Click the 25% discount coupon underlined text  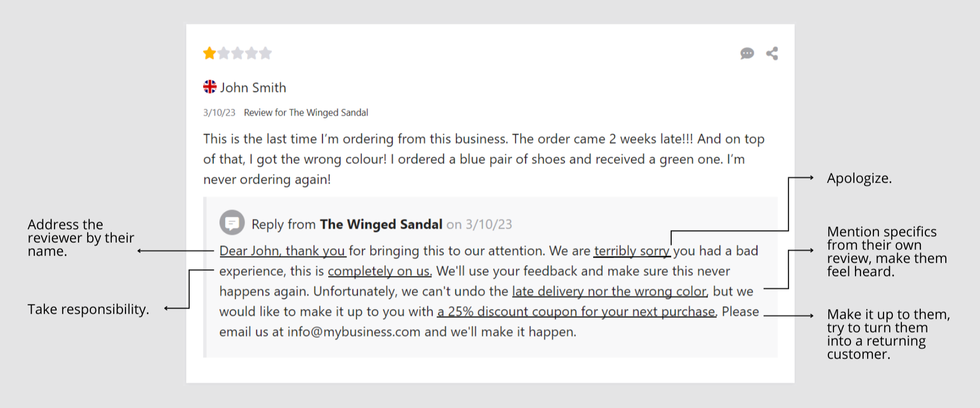576,312
